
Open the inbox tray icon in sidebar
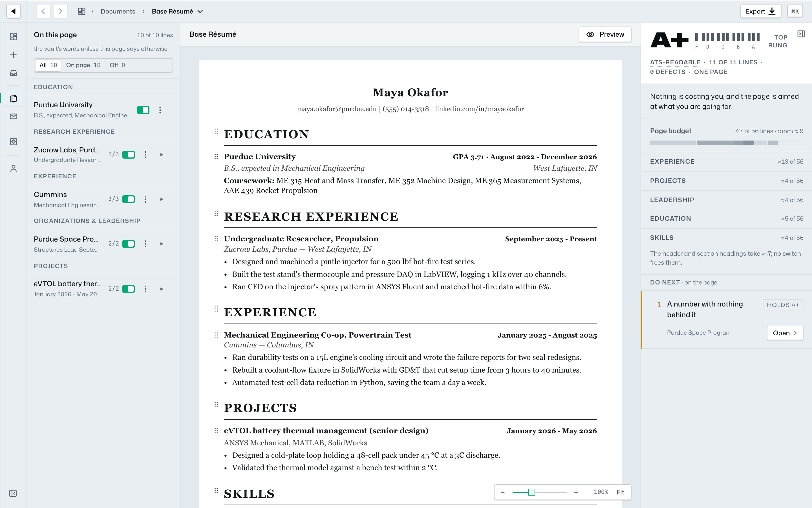point(14,73)
